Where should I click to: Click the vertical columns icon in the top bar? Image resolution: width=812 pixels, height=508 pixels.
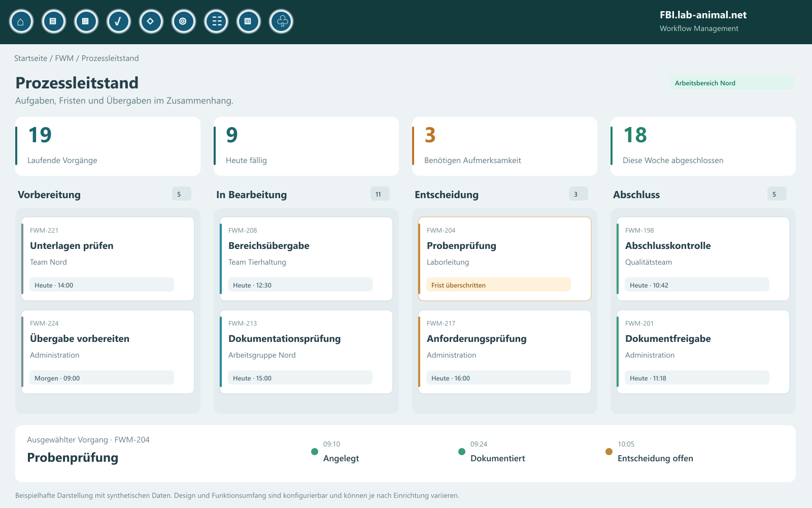(x=248, y=21)
